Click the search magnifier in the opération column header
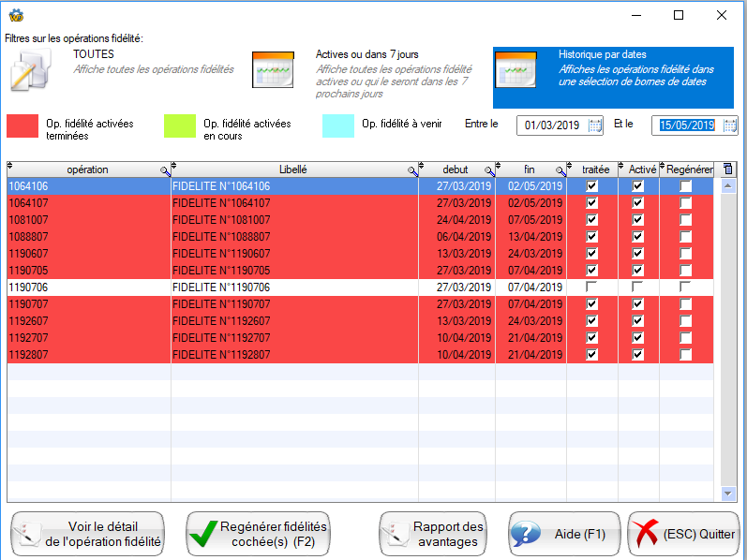Screen dimensions: 747x560 [x=165, y=170]
